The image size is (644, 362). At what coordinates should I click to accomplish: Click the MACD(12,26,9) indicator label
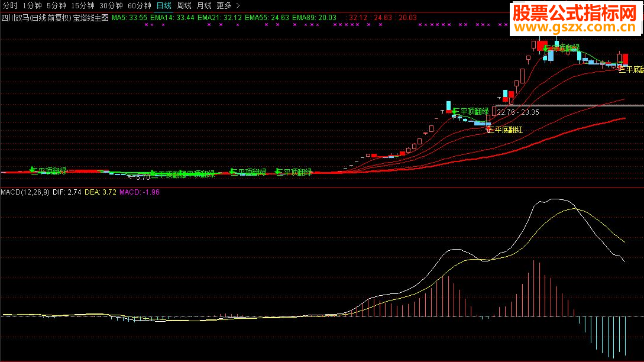point(25,192)
